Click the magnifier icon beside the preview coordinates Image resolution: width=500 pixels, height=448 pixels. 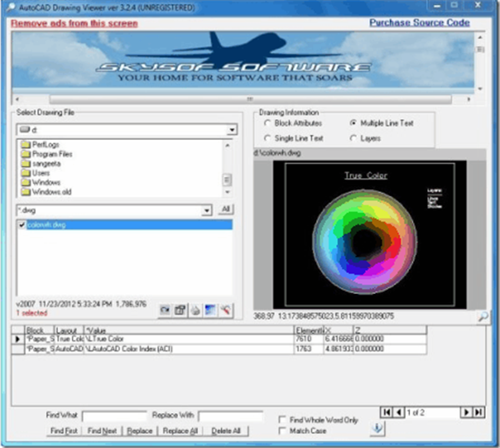[483, 316]
